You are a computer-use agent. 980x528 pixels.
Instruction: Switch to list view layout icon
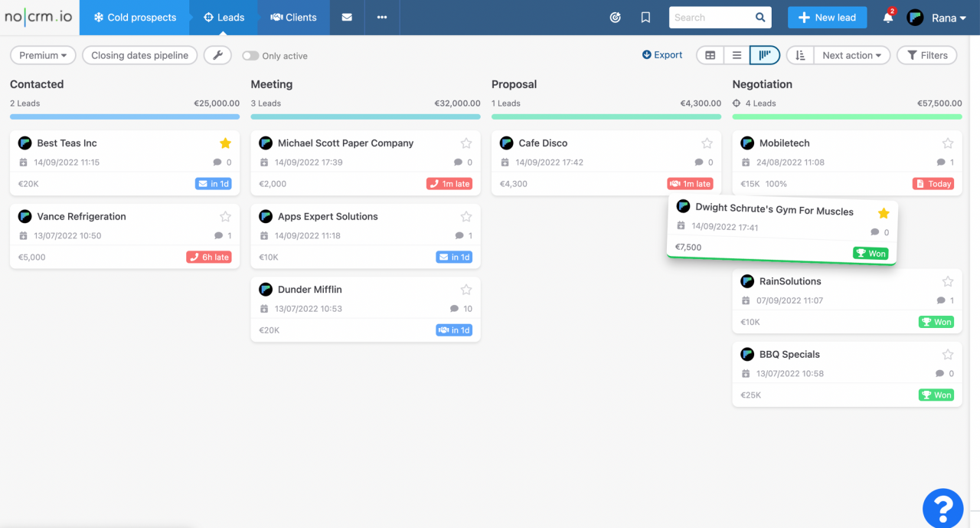pos(736,54)
